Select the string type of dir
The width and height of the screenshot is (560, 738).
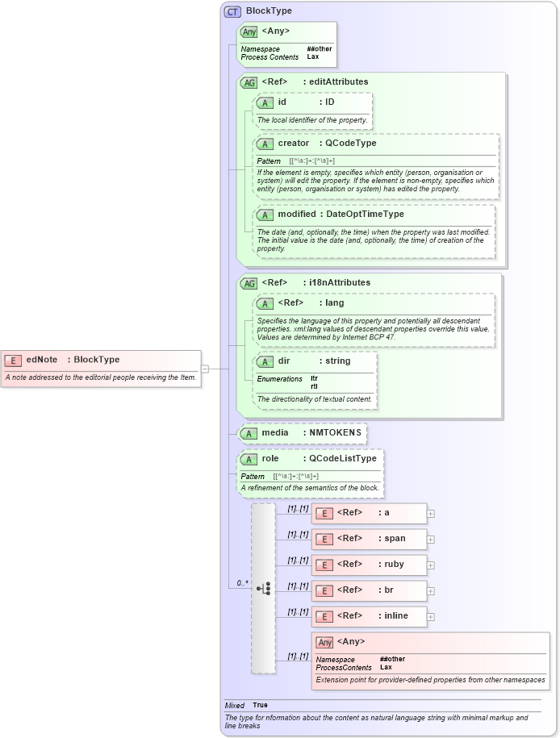pyautogui.click(x=338, y=361)
